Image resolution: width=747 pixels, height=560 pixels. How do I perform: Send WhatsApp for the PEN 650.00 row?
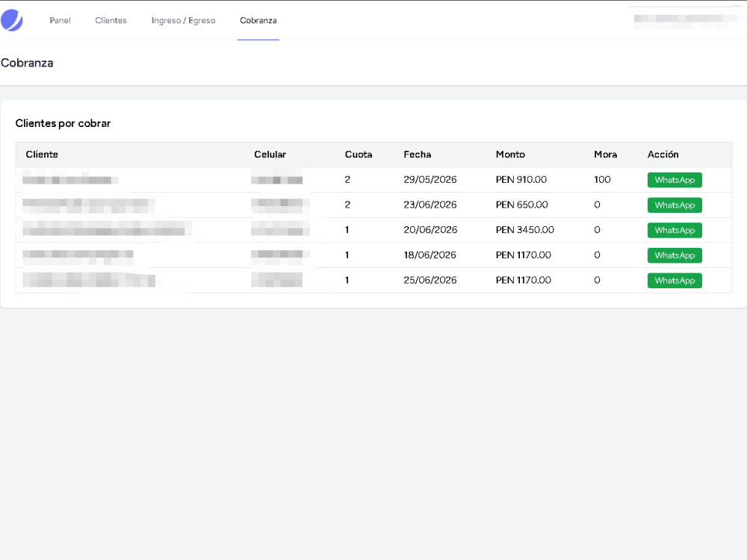tap(675, 205)
